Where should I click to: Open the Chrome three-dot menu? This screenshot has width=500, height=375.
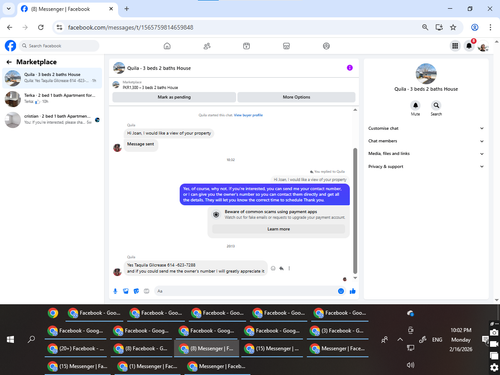[490, 27]
